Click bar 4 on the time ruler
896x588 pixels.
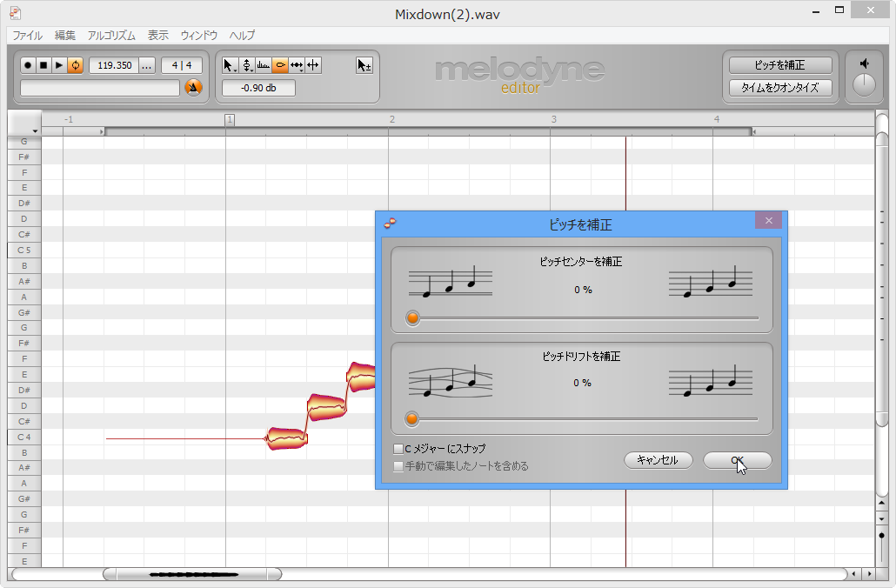point(717,119)
